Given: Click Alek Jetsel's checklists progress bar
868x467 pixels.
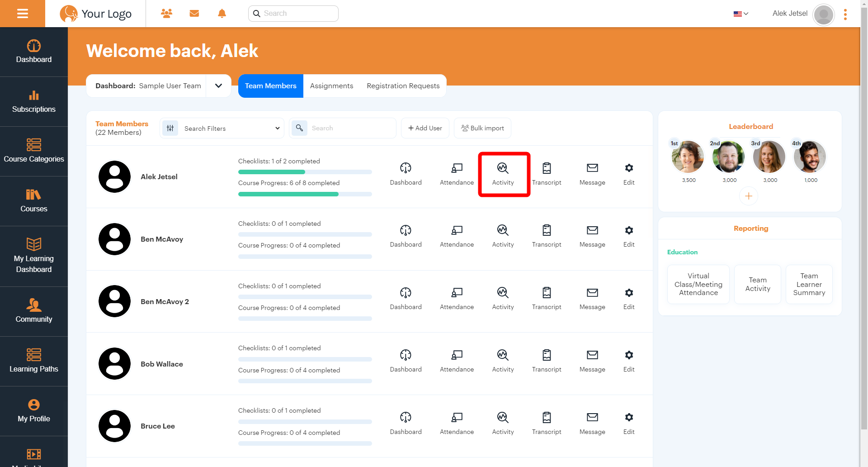Looking at the screenshot, I should (x=305, y=172).
